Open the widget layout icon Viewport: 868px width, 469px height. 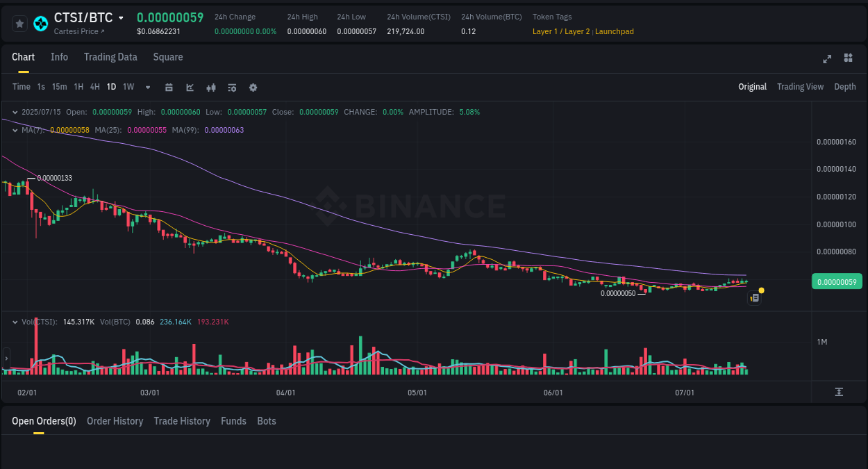pyautogui.click(x=848, y=58)
